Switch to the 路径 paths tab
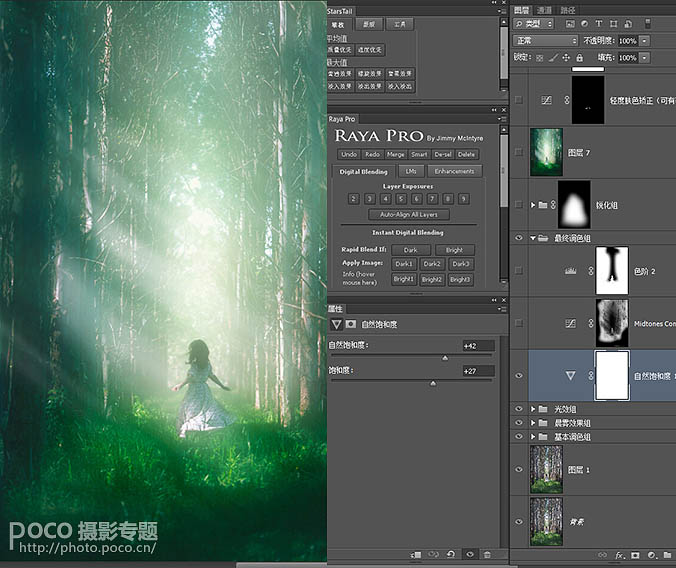This screenshot has width=676, height=568. [x=567, y=10]
